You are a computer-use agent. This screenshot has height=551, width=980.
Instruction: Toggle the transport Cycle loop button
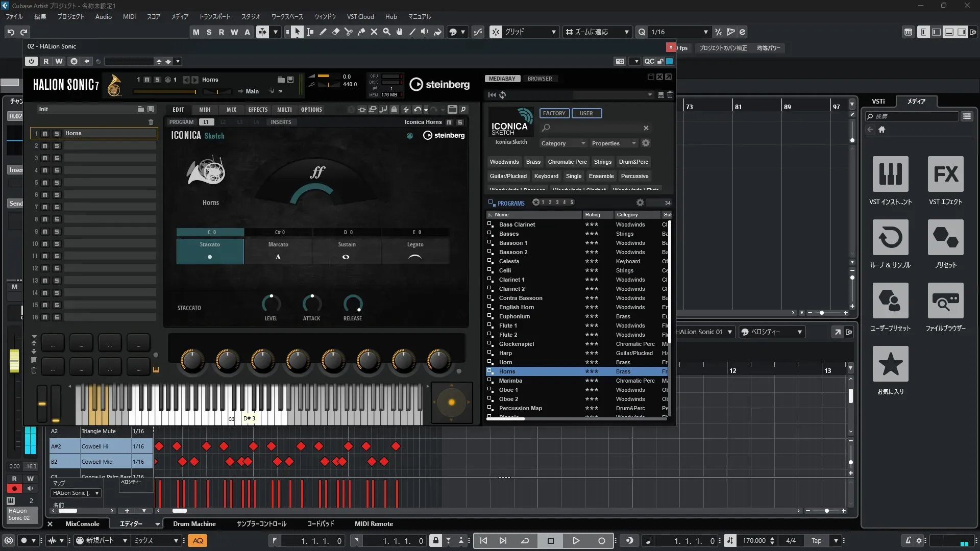point(525,541)
